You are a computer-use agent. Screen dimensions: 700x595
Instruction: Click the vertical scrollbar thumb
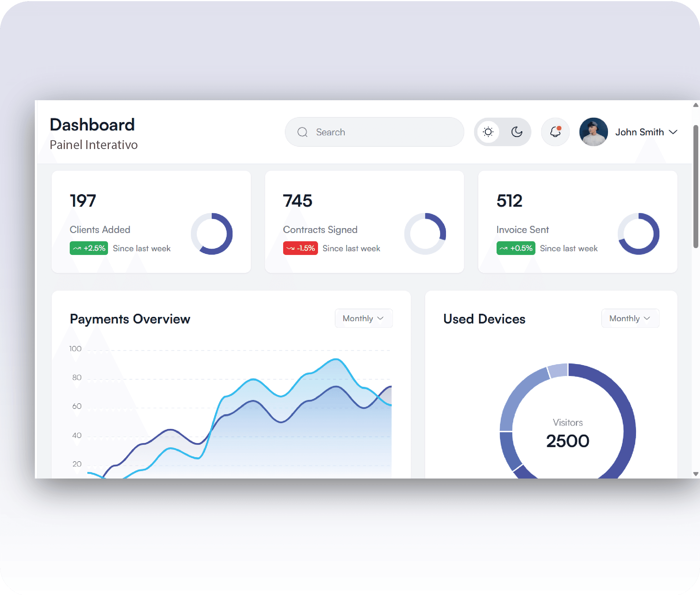click(x=696, y=186)
